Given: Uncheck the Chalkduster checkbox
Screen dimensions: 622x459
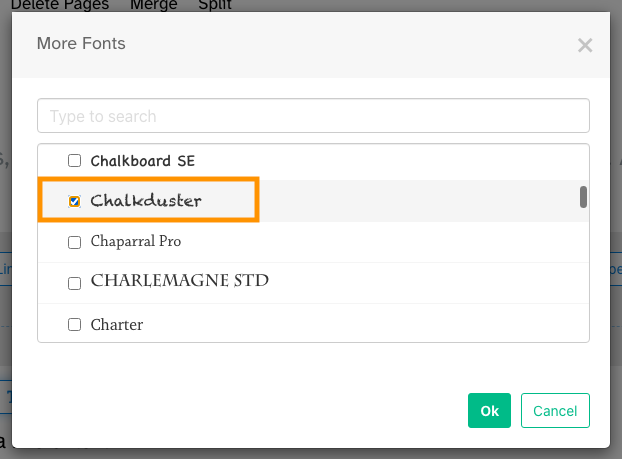Looking at the screenshot, I should (x=74, y=201).
